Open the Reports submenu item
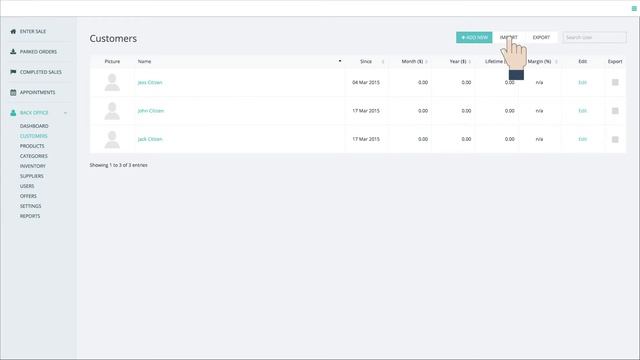This screenshot has height=360, width=640. pos(30,216)
